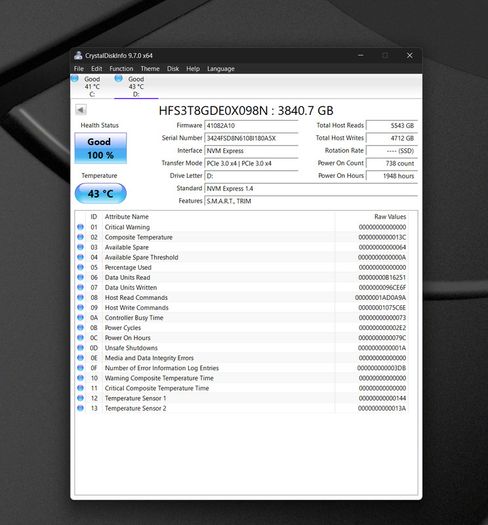
Task: Click the status icon for Host Write Commands
Action: point(80,307)
